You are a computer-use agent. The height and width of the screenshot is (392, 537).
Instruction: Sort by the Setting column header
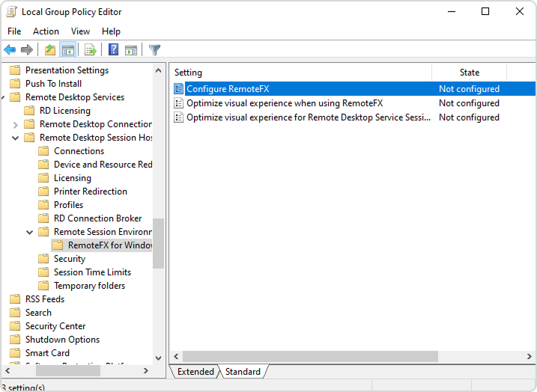point(300,73)
